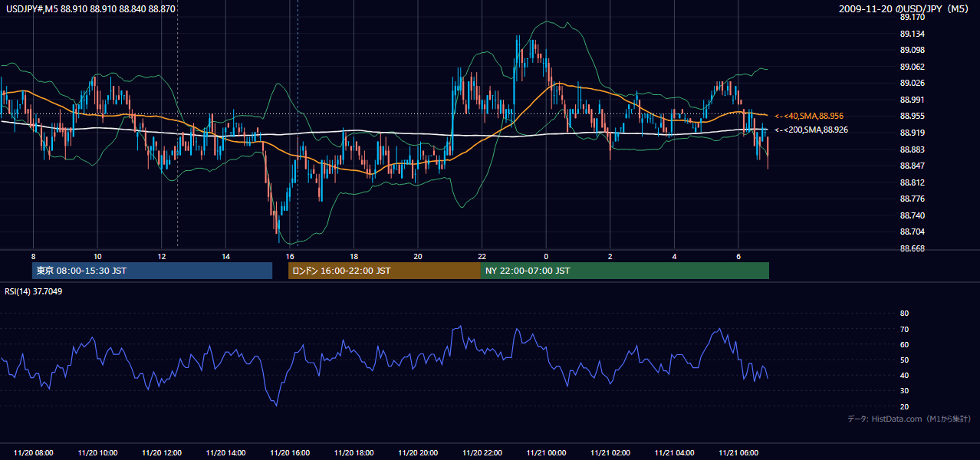Select the London 16:00-22:00 JST session bar

coord(384,271)
